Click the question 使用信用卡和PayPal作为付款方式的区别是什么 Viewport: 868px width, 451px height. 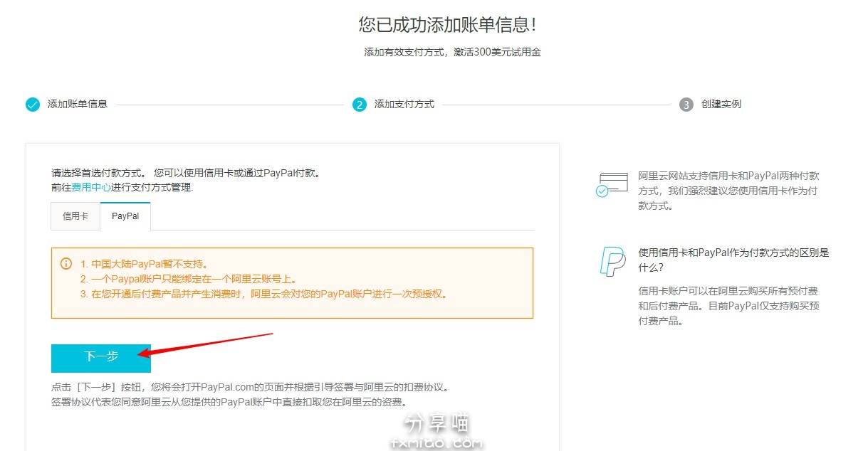coord(733,260)
